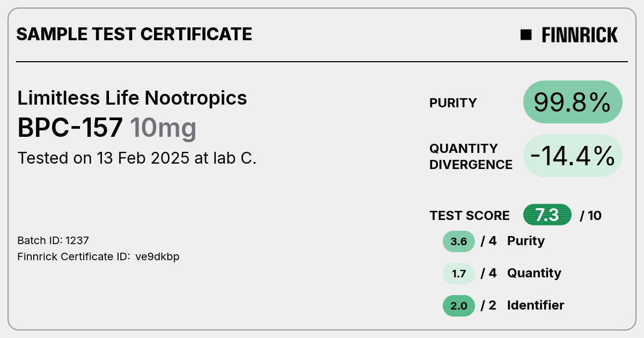The height and width of the screenshot is (338, 644).
Task: Click the 7.3 test score badge
Action: click(x=547, y=215)
